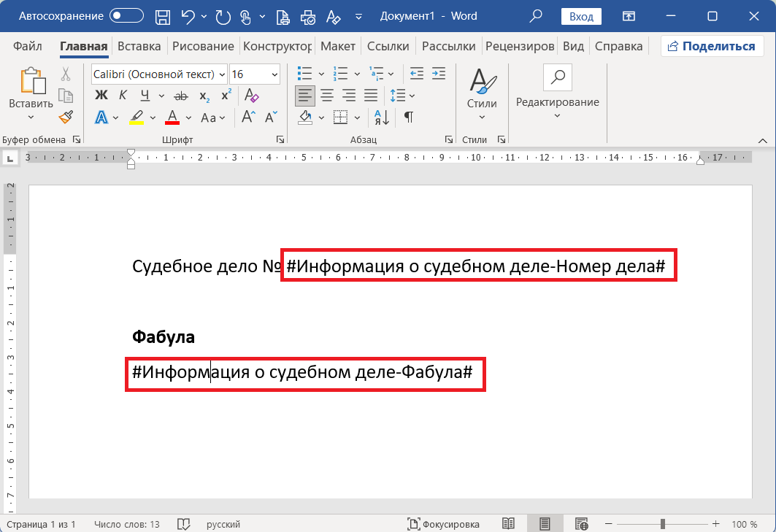
Task: Open the Макет ribbon tab
Action: [x=337, y=47]
